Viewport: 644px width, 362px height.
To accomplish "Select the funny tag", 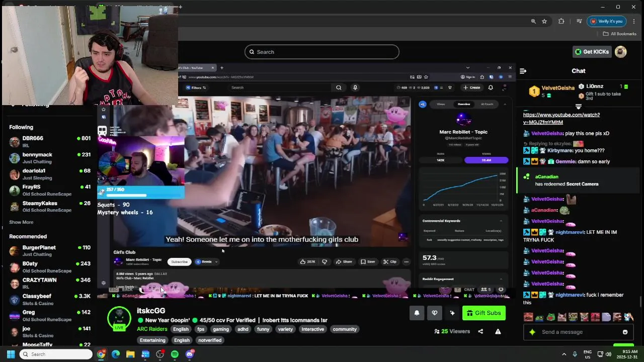I will 263,329.
